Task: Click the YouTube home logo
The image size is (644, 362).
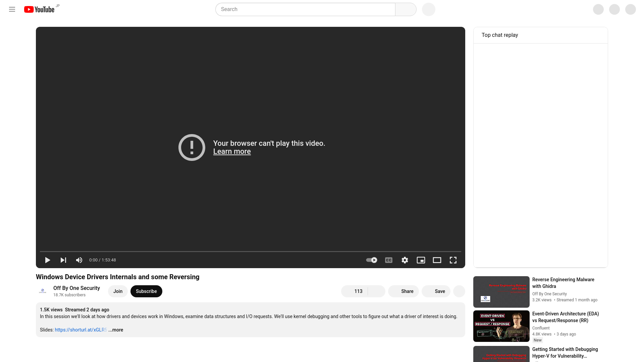Action: tap(39, 9)
